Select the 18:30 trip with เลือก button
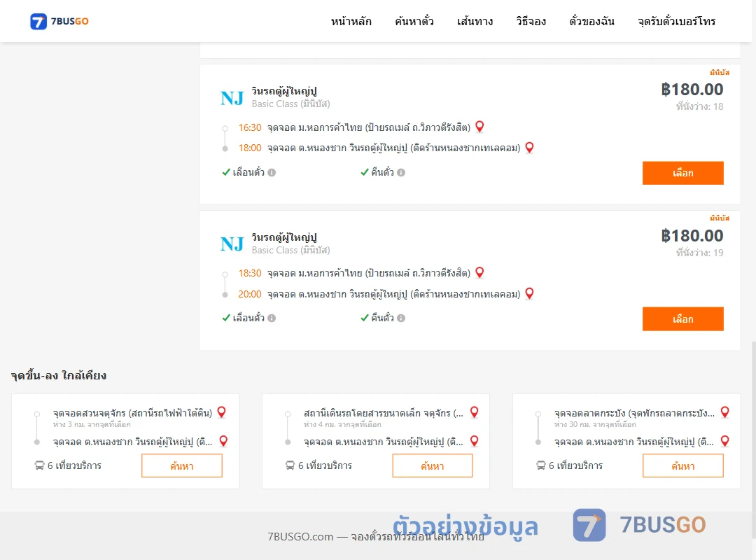756x560 pixels. tap(682, 318)
